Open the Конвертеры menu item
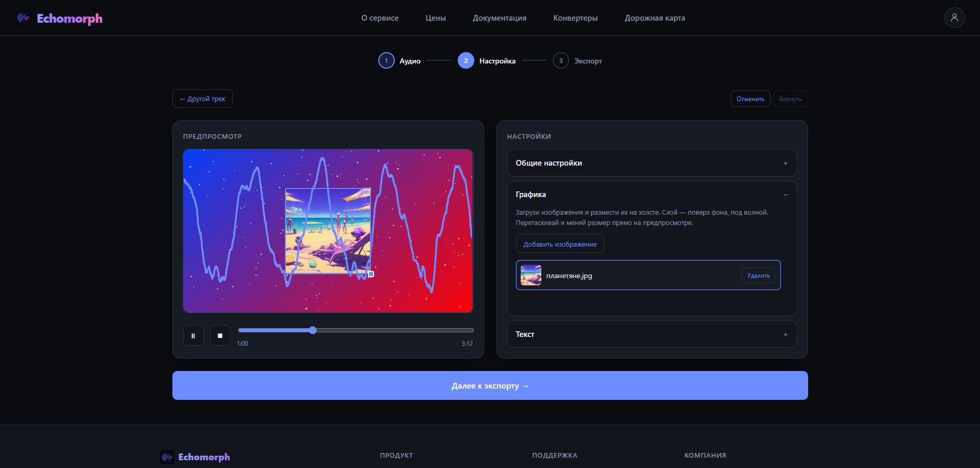 [575, 18]
